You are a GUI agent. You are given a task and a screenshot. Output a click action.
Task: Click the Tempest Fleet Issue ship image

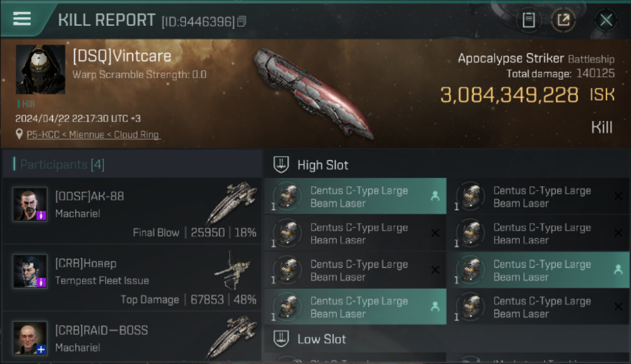coord(232,270)
